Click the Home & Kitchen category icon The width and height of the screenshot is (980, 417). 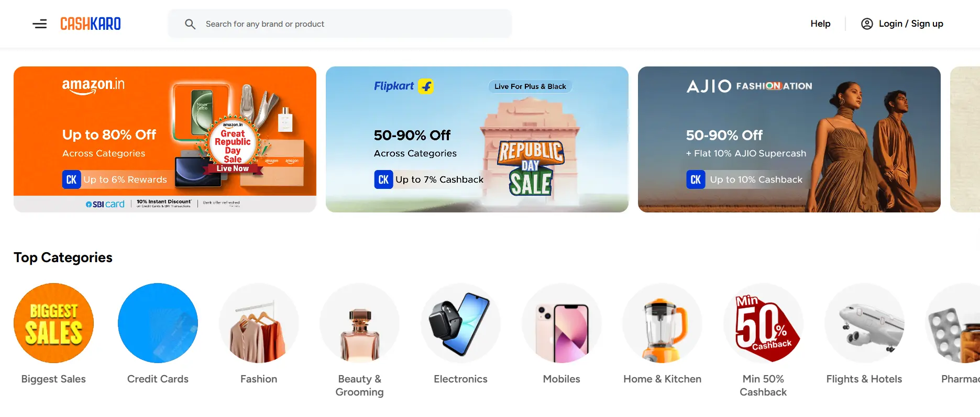pyautogui.click(x=662, y=323)
